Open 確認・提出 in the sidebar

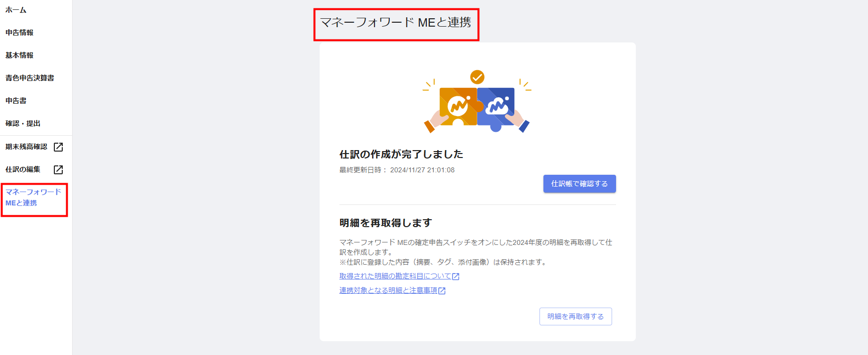point(23,123)
